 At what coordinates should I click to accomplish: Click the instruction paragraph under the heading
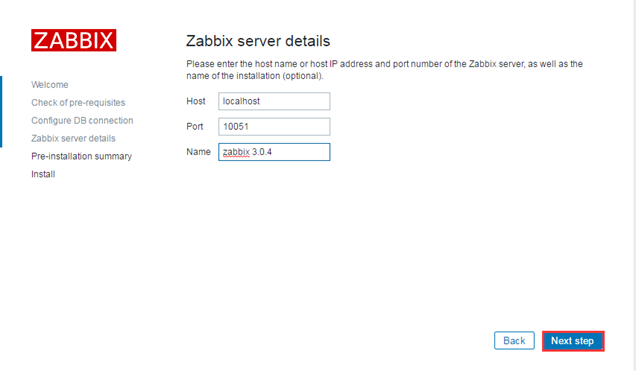click(384, 70)
